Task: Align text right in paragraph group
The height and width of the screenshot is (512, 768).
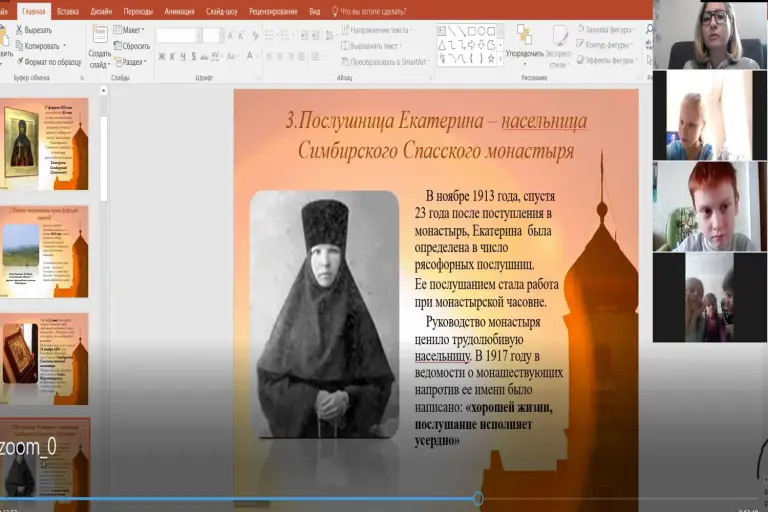Action: 290,57
